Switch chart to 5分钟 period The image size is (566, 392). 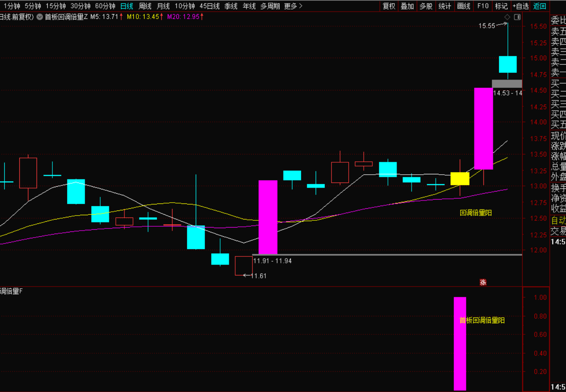[33, 6]
